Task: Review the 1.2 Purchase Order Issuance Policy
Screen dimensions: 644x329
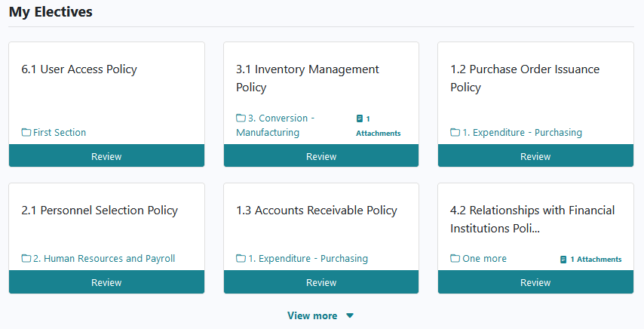Action: (x=535, y=155)
